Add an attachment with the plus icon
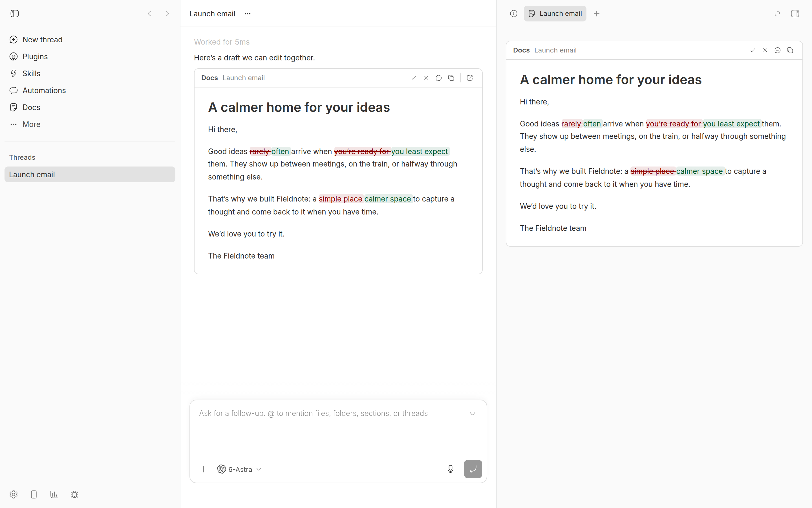Viewport: 812px width, 508px height. click(203, 469)
